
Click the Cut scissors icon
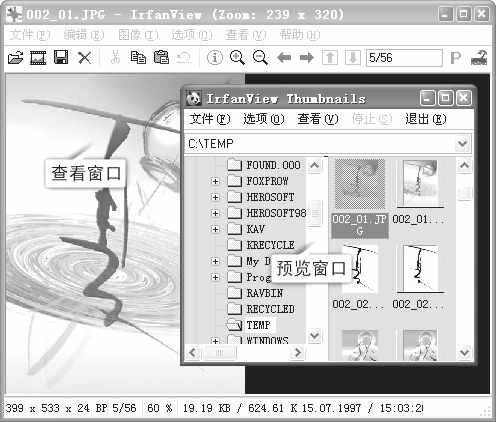coord(115,58)
